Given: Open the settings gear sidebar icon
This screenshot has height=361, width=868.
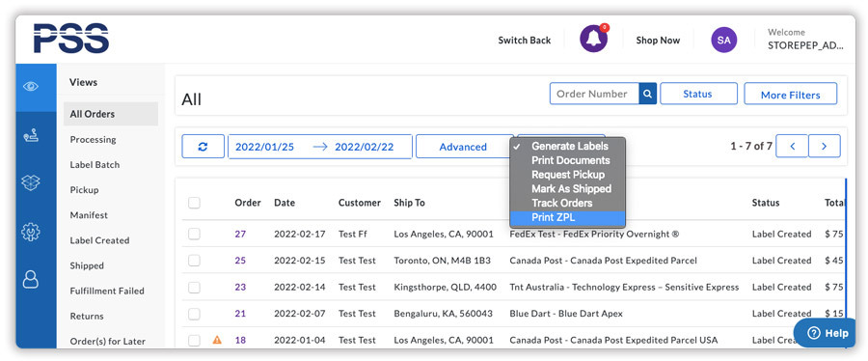Looking at the screenshot, I should (x=31, y=231).
